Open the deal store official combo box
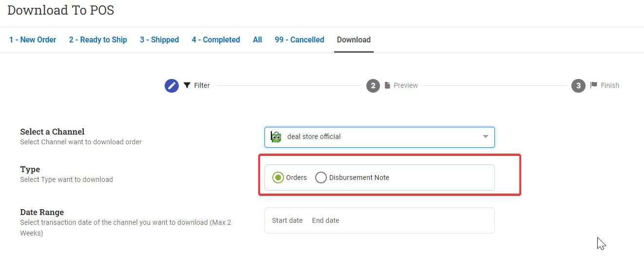The image size is (644, 256). [379, 137]
